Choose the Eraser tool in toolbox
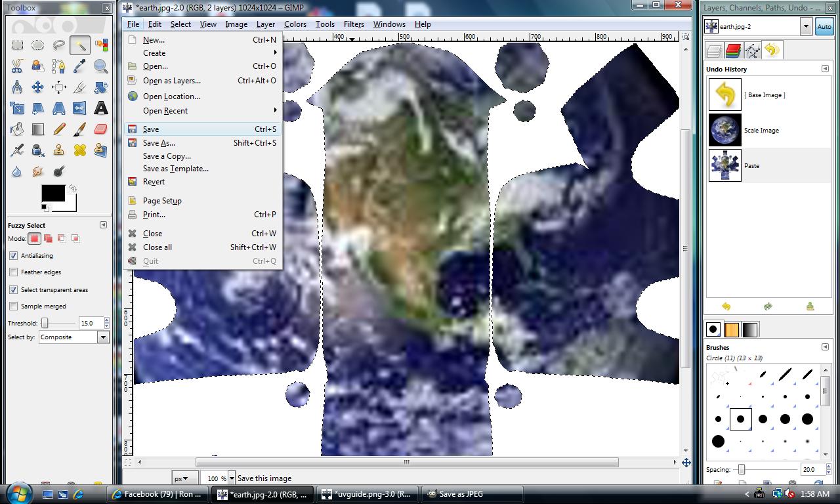840x504 pixels. point(101,129)
